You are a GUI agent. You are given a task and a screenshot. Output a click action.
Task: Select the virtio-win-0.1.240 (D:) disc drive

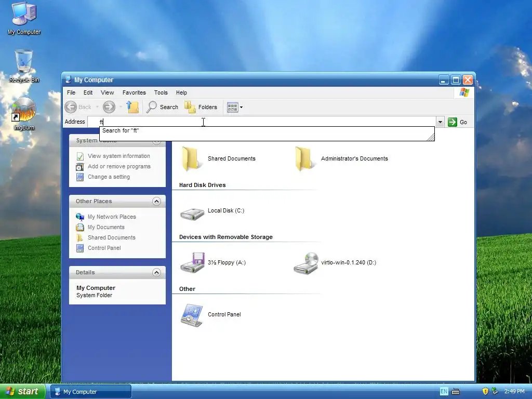[335, 263]
